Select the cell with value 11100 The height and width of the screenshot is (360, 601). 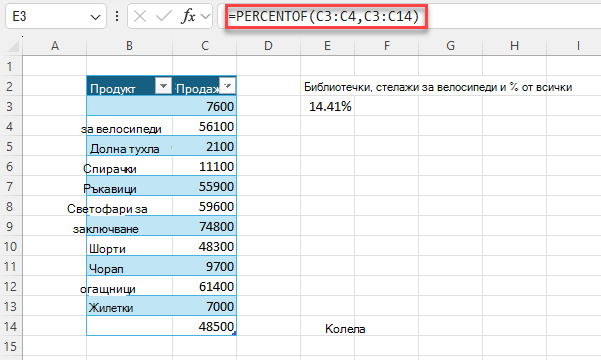click(x=205, y=166)
